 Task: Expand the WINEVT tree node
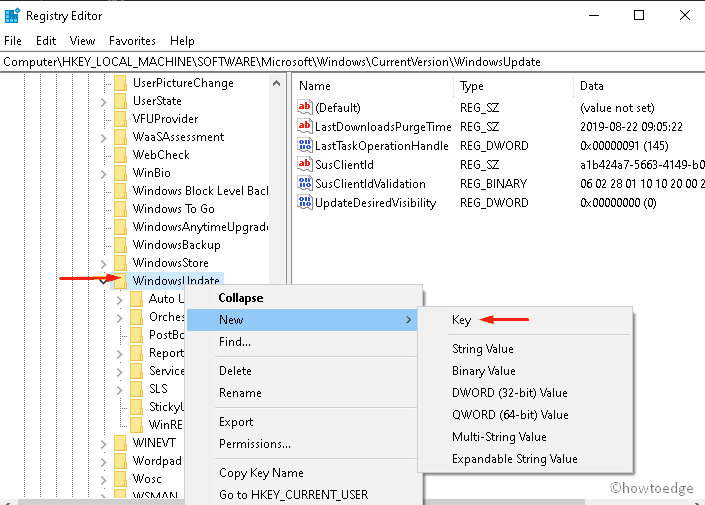[103, 443]
